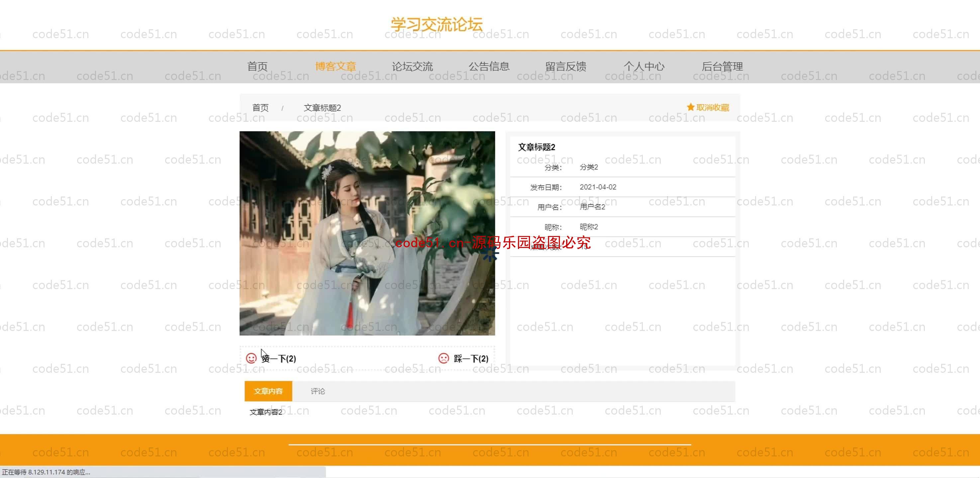The width and height of the screenshot is (980, 478).
Task: Go to 个人中心
Action: point(644,66)
